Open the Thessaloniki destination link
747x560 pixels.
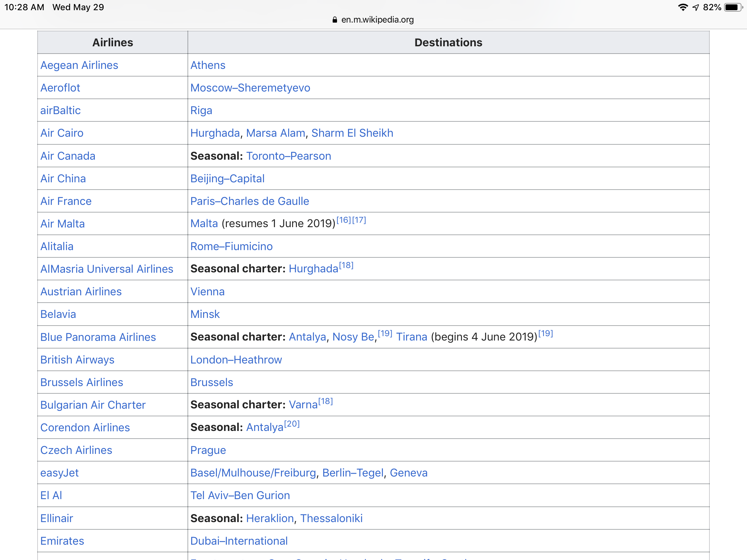331,518
